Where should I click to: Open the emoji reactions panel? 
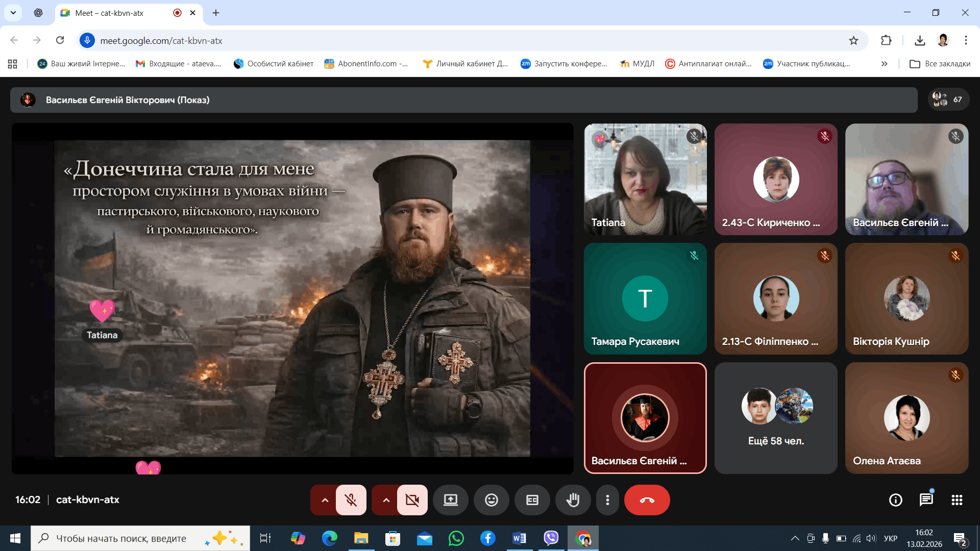(x=491, y=500)
